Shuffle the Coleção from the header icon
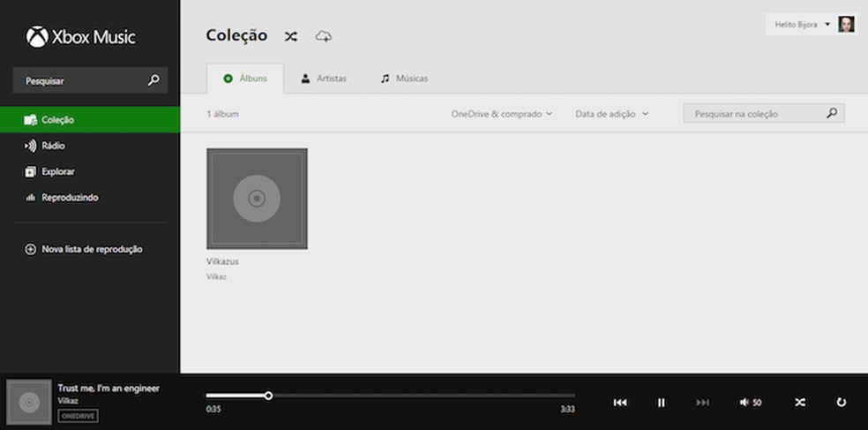This screenshot has width=868, height=430. tap(290, 36)
